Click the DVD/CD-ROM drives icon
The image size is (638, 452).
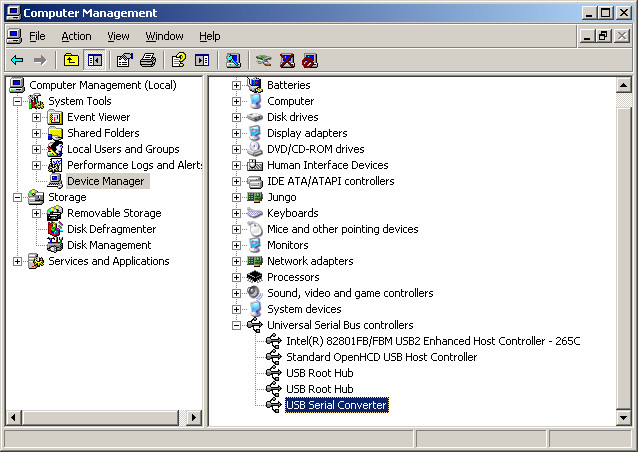click(x=255, y=149)
